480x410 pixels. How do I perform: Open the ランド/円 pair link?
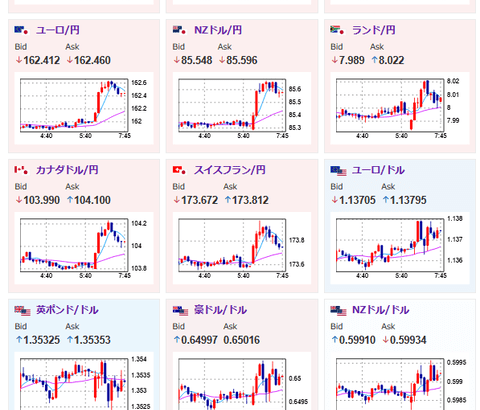[374, 30]
